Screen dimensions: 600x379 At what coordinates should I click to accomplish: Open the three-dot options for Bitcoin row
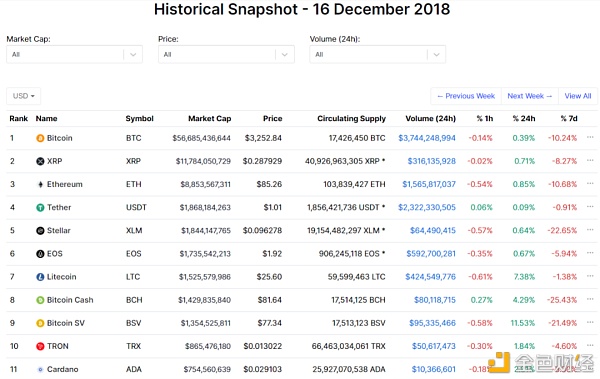(590, 137)
